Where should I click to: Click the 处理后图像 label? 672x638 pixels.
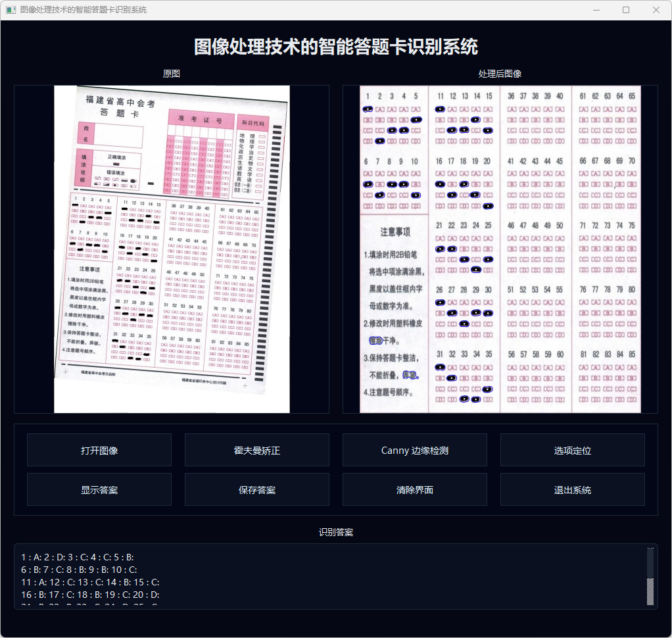pos(500,74)
